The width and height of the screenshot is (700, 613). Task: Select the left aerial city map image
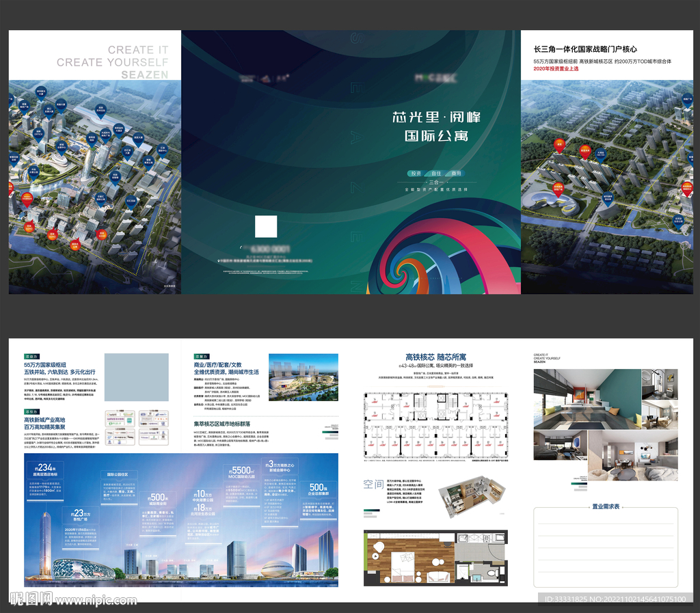click(94, 187)
